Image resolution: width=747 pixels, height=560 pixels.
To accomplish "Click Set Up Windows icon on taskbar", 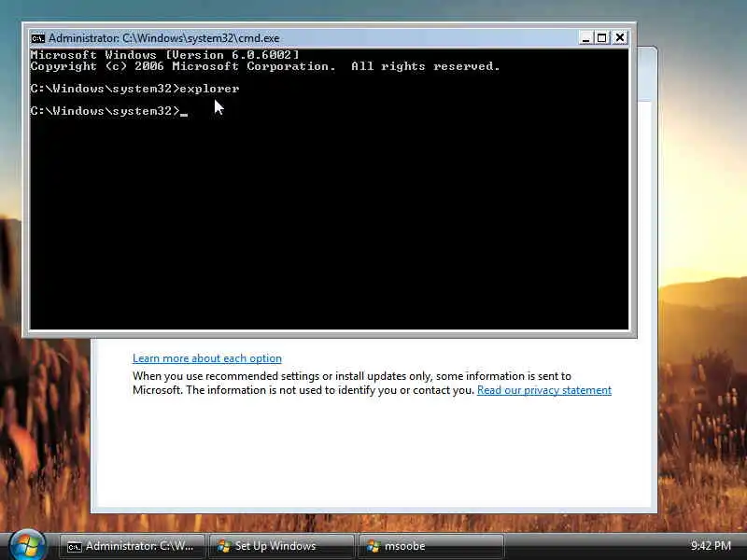I will tap(224, 546).
